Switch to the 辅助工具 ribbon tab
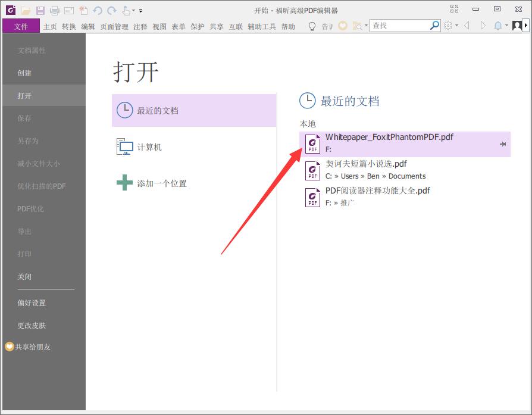This screenshot has width=532, height=415. pyautogui.click(x=262, y=26)
